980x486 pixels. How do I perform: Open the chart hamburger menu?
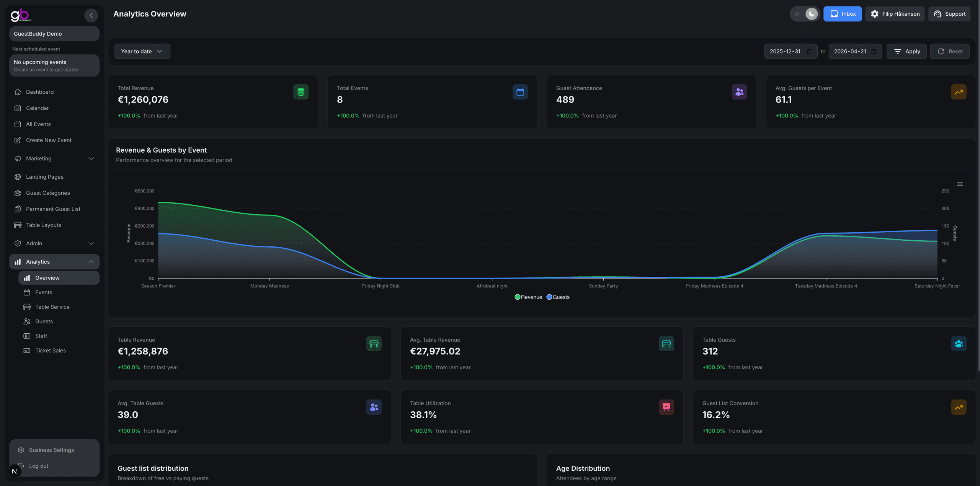pyautogui.click(x=960, y=184)
